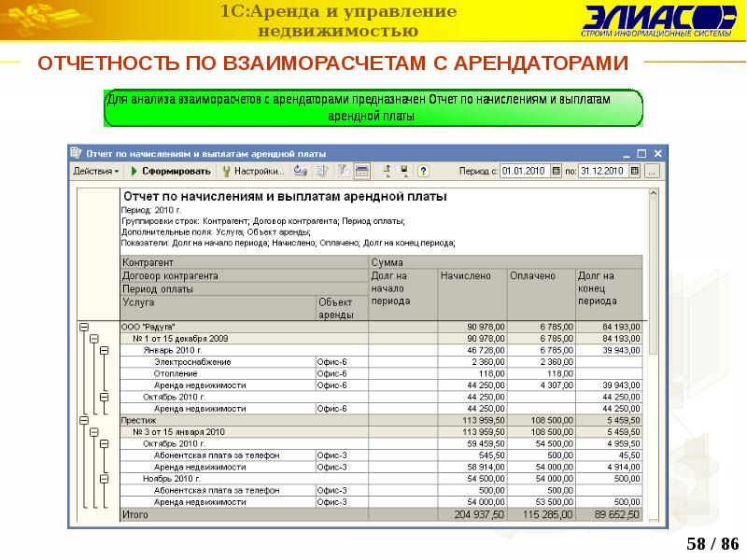Open Настройки report settings
This screenshot has height=560, width=747.
coord(252,172)
